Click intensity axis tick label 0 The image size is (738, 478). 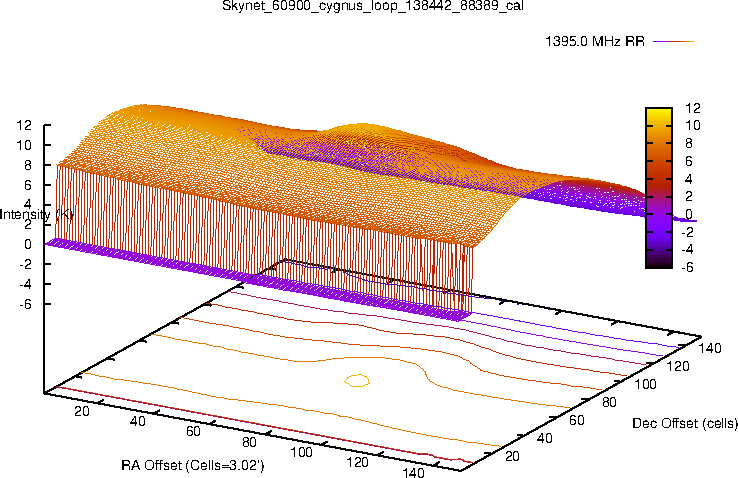(28, 244)
